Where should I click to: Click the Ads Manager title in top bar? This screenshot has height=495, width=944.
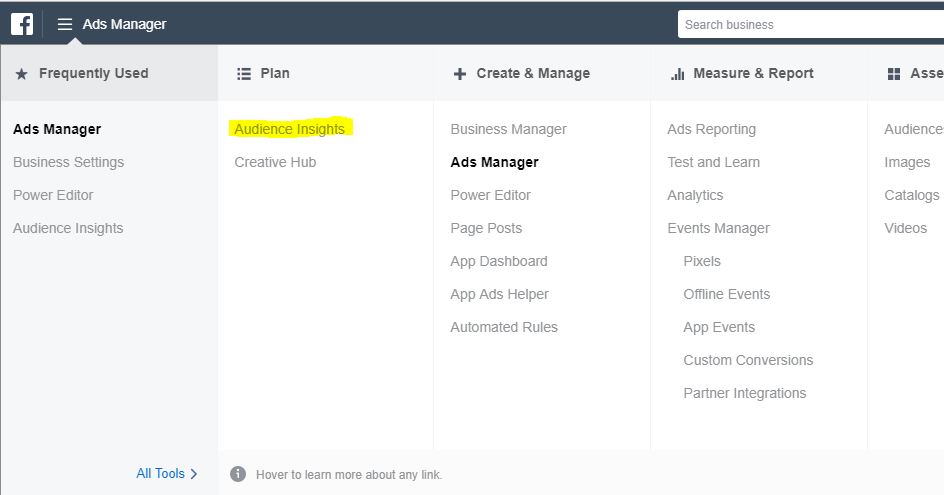[x=125, y=24]
